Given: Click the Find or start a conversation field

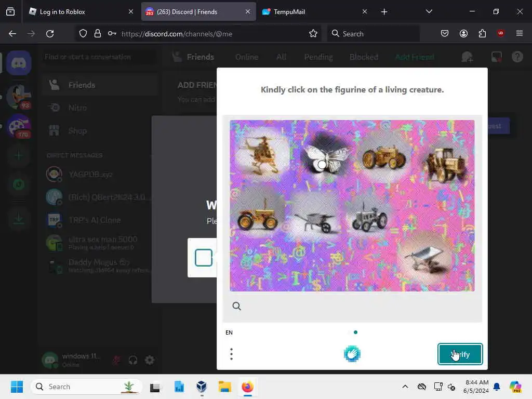Looking at the screenshot, I should point(98,57).
